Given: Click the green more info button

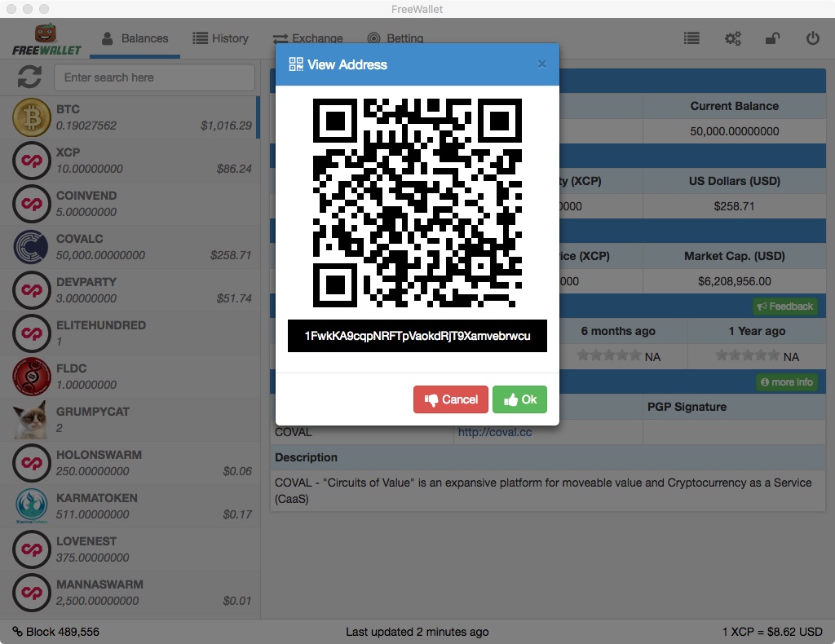Looking at the screenshot, I should coord(787,382).
